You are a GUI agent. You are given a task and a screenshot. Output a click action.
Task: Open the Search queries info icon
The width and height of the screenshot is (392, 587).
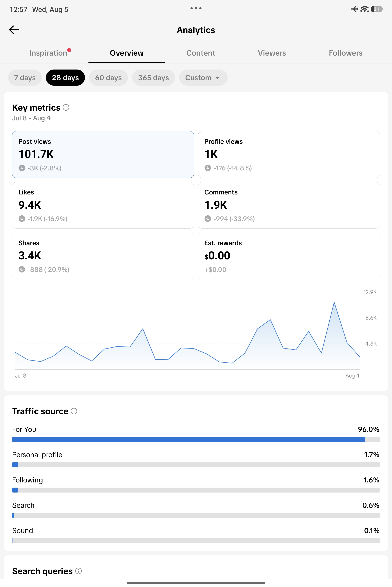[x=79, y=571]
